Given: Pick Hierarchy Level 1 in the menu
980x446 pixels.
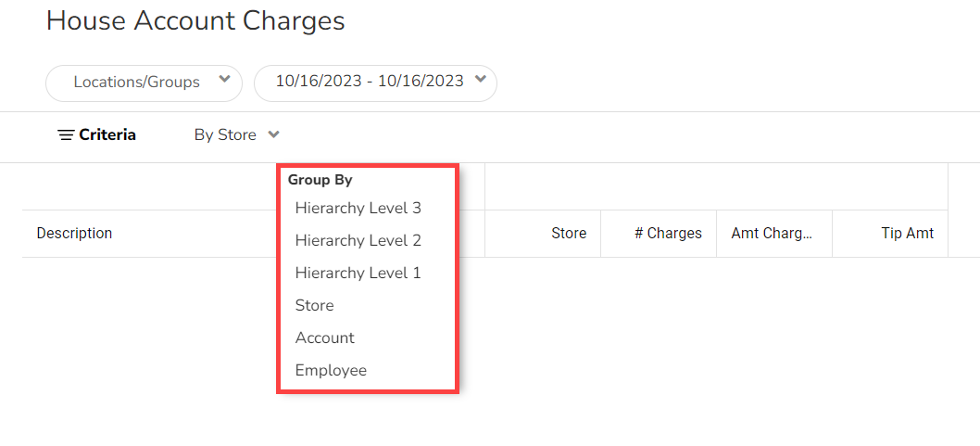Looking at the screenshot, I should (x=358, y=273).
